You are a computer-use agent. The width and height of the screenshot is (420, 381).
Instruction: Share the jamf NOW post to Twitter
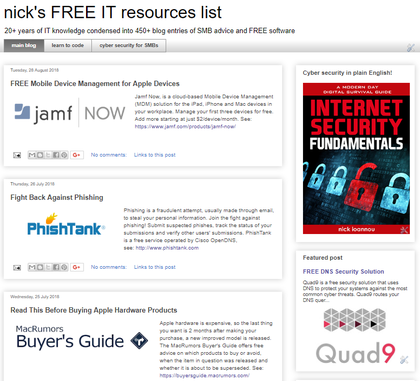pos(48,155)
